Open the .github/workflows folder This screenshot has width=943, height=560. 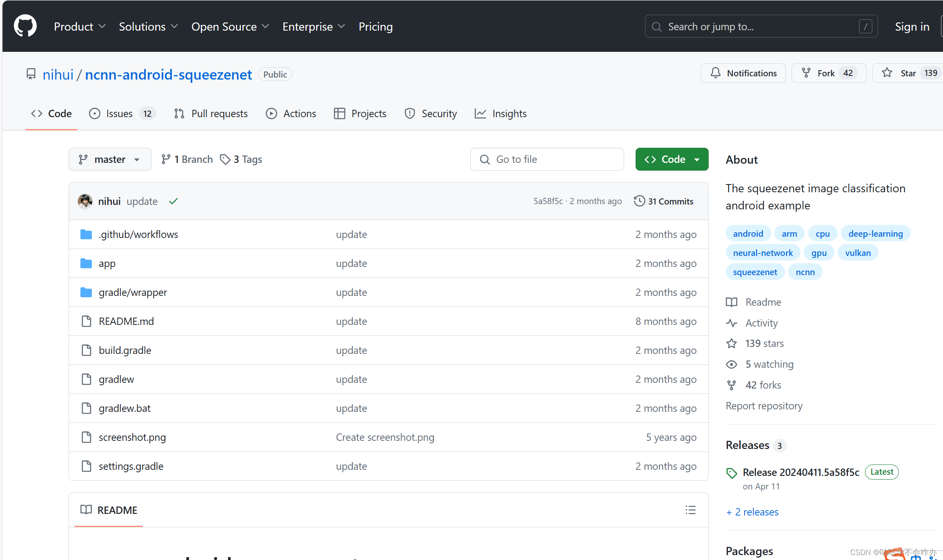pos(138,234)
